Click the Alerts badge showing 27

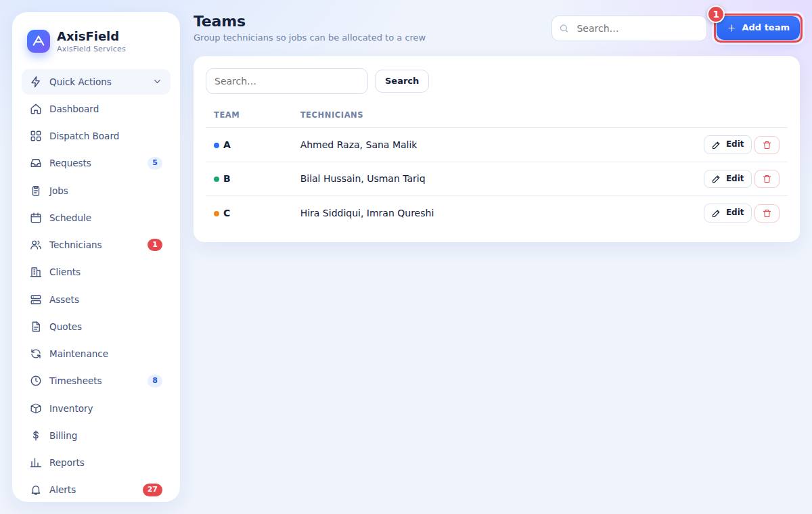coord(152,490)
